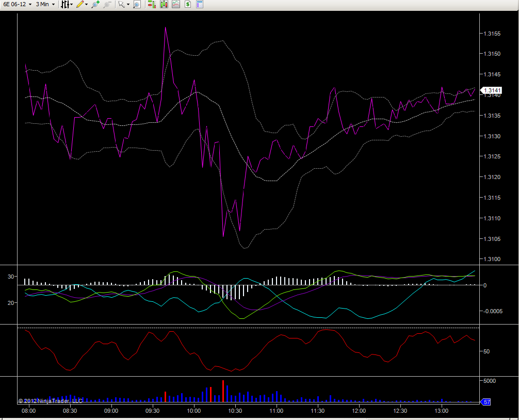This screenshot has width=519, height=420.
Task: Expand the cursor type dropdown arrow
Action: pos(128,4)
